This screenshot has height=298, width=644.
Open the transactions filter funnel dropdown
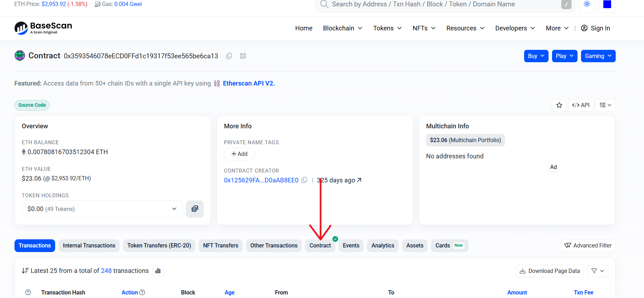click(597, 271)
